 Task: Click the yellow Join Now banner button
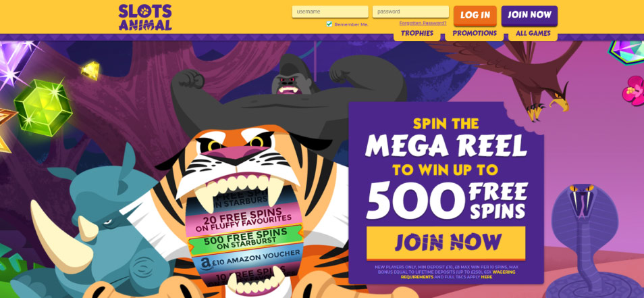point(446,243)
